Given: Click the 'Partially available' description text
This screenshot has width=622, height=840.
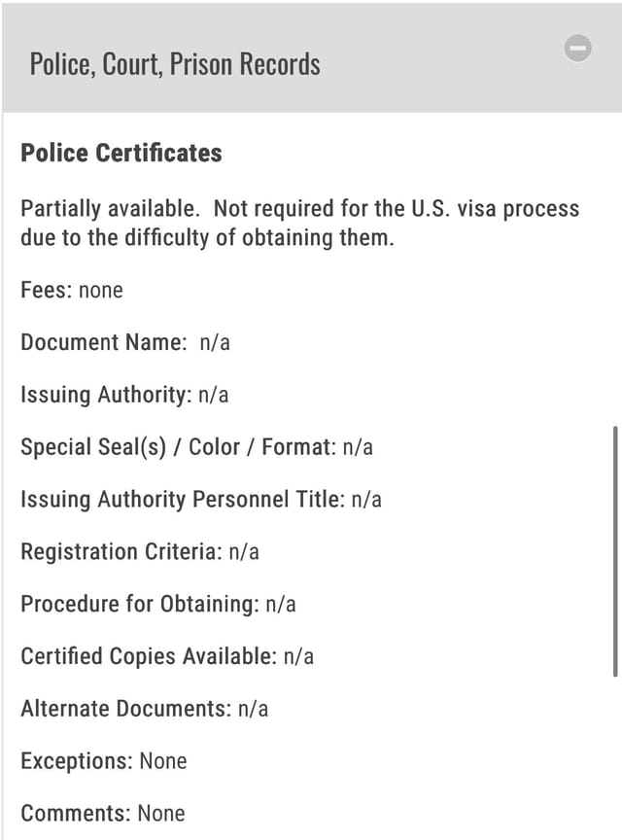Looking at the screenshot, I should (300, 223).
